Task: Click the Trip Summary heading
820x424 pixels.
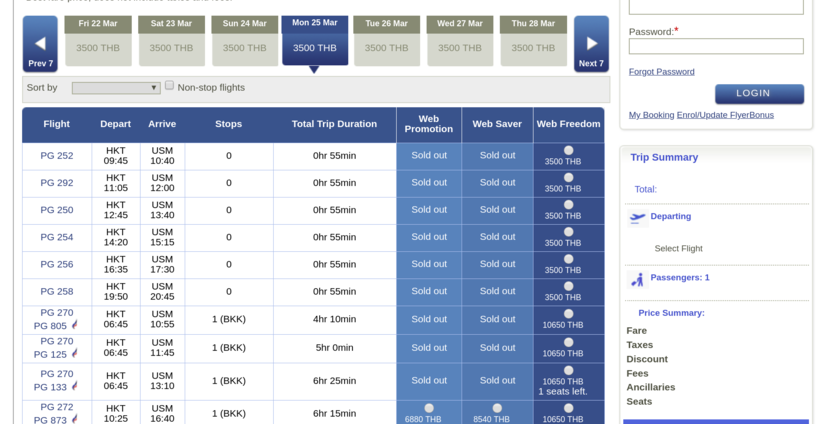Action: (664, 157)
